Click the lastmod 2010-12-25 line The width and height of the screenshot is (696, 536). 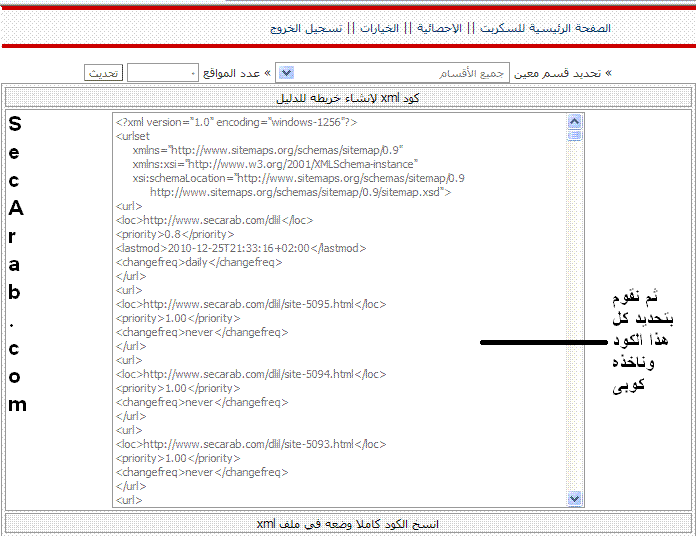coord(240,248)
